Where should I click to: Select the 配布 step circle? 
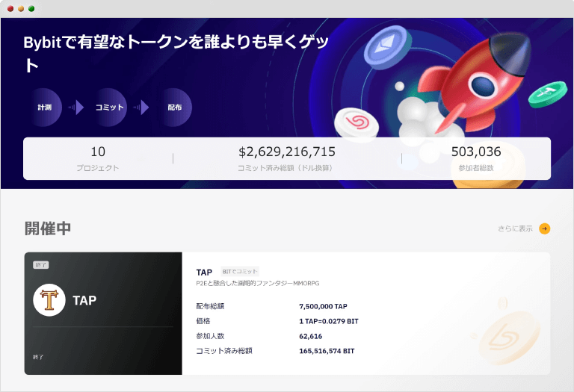[x=175, y=107]
